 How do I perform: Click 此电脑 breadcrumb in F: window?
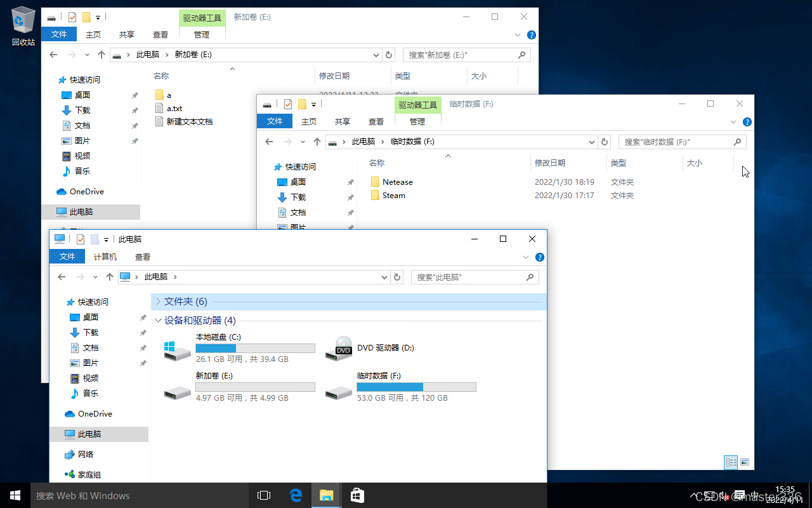click(363, 142)
